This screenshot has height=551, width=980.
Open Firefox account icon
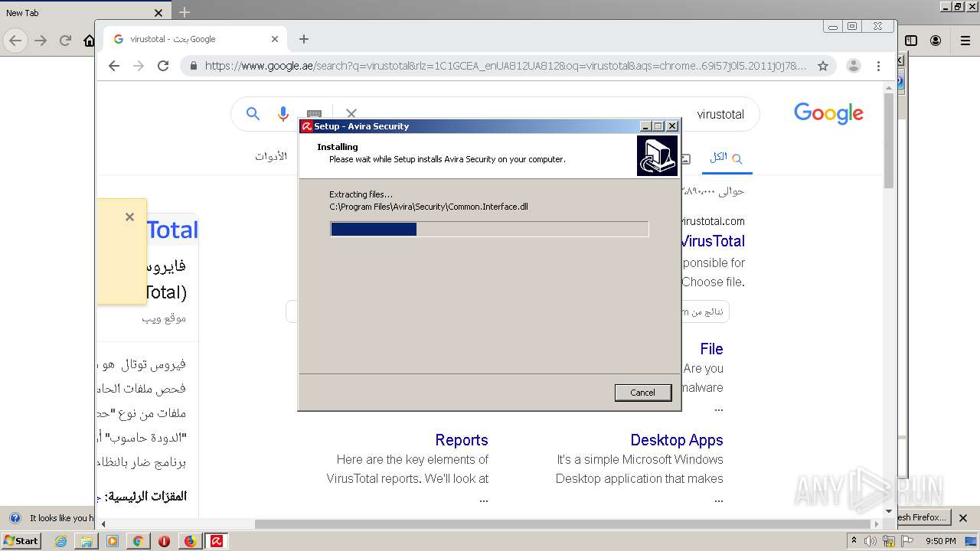[x=936, y=41]
